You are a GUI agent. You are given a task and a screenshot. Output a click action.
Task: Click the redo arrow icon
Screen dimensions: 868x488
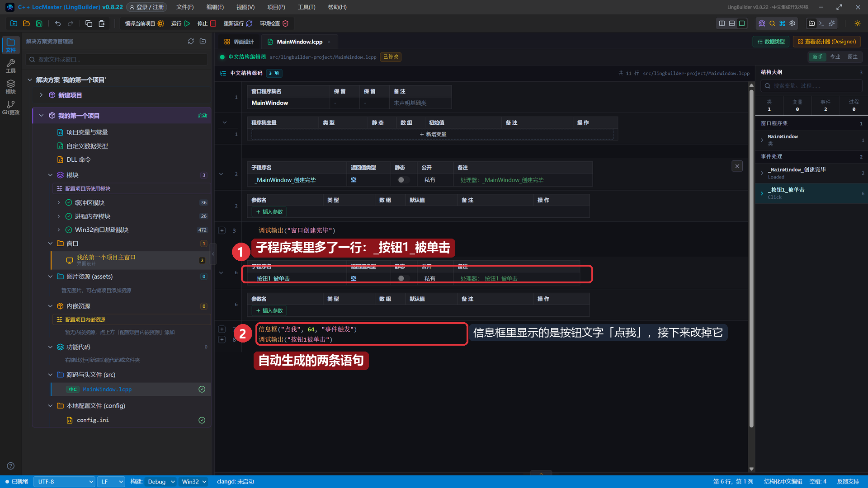(x=71, y=23)
